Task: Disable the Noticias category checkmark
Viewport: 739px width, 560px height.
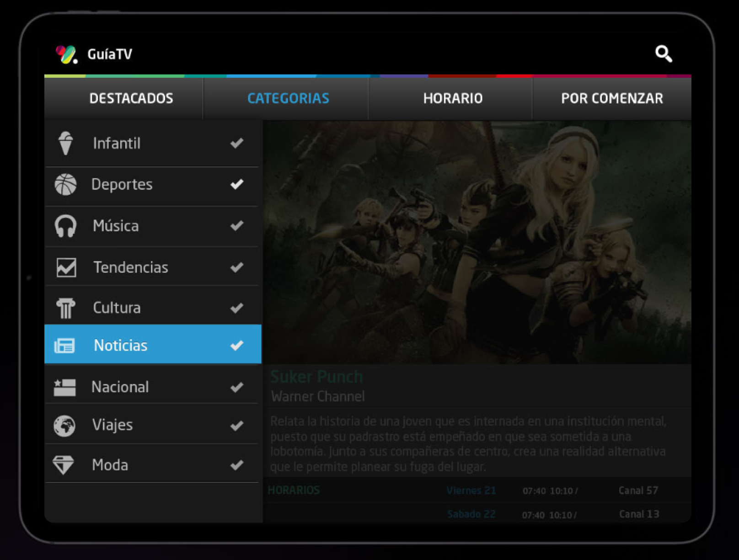Action: 237,345
